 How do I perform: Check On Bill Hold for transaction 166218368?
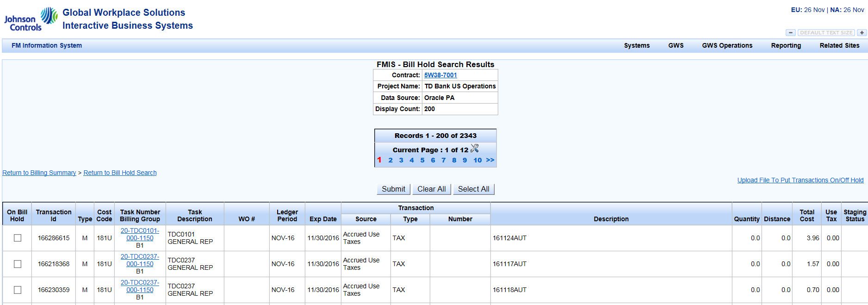[x=18, y=264]
